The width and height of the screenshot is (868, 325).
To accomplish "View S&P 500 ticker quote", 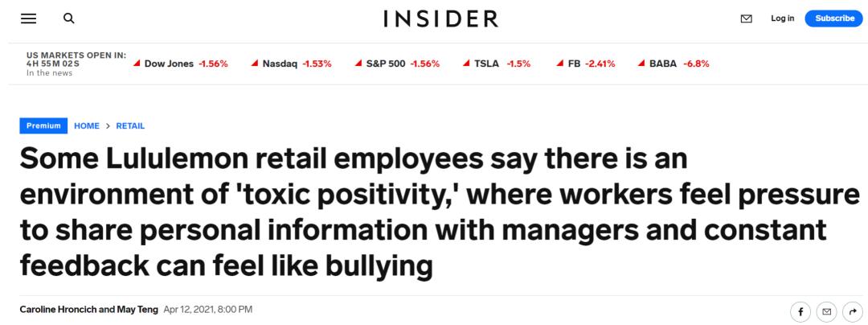I will pyautogui.click(x=397, y=64).
